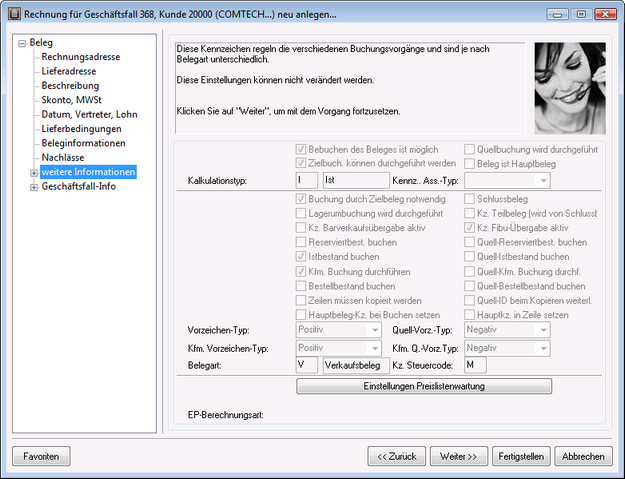
Task: Select the Nachlässe tree entry
Action: (x=63, y=157)
